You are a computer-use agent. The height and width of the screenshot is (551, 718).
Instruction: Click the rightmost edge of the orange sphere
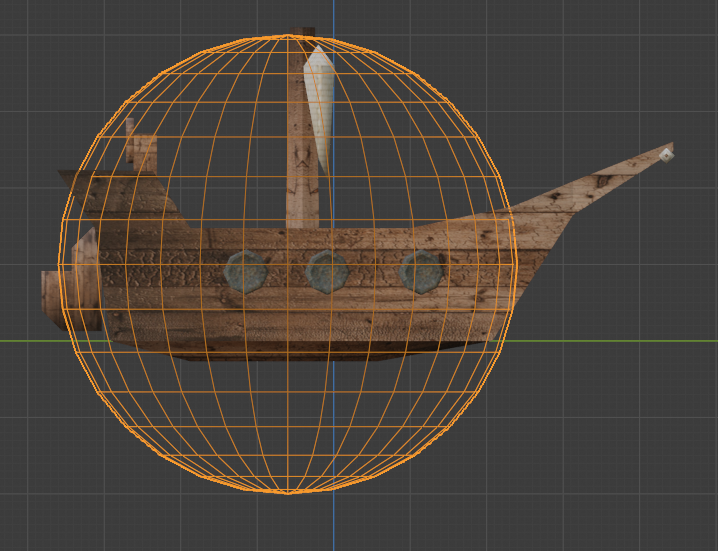click(515, 265)
